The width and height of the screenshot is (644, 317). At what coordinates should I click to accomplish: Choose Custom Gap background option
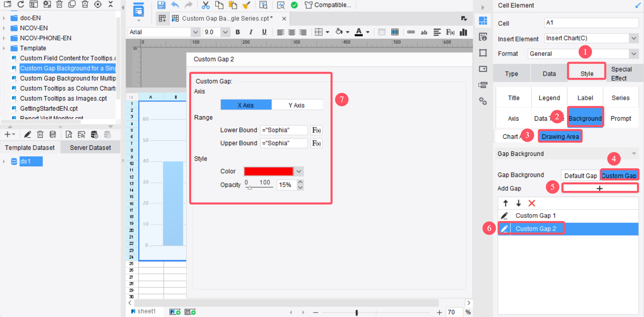coord(619,176)
